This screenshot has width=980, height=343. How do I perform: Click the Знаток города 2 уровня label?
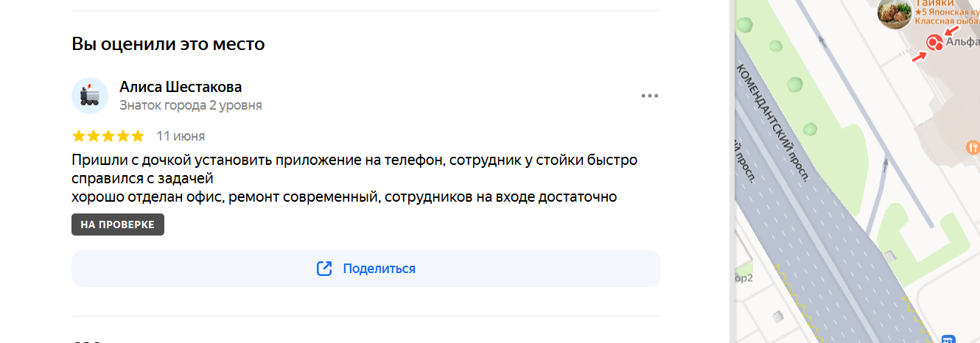tap(191, 105)
